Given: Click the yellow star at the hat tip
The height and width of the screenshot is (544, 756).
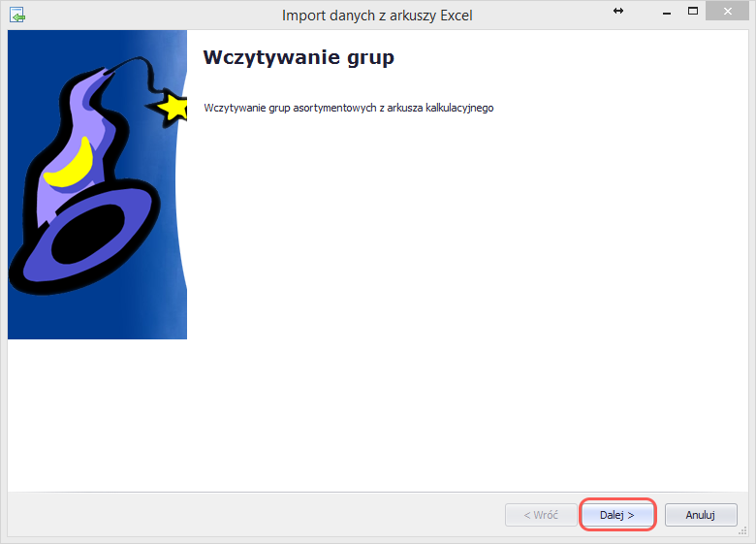Looking at the screenshot, I should pyautogui.click(x=174, y=108).
